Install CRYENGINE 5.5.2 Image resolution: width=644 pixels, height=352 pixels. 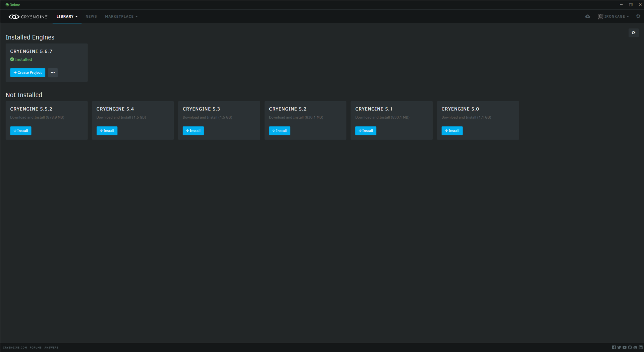click(21, 131)
